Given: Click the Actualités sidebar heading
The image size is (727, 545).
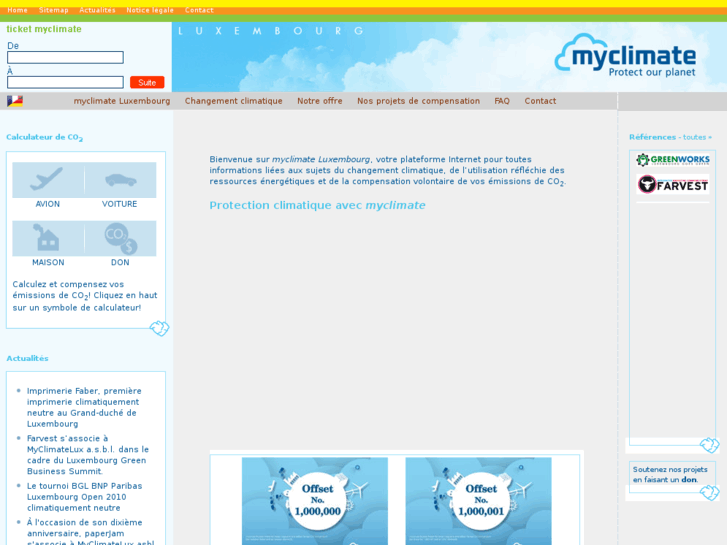Looking at the screenshot, I should (x=27, y=359).
